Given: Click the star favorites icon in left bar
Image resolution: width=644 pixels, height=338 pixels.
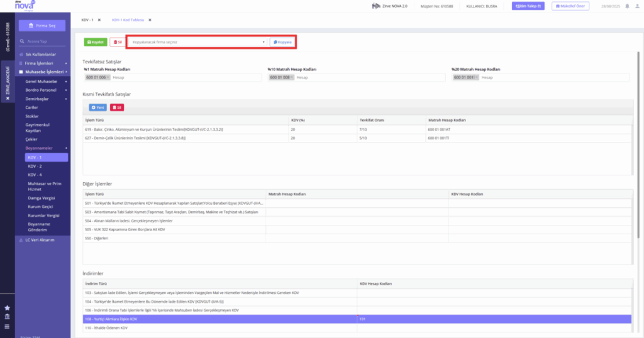Looking at the screenshot, I should click(x=7, y=308).
